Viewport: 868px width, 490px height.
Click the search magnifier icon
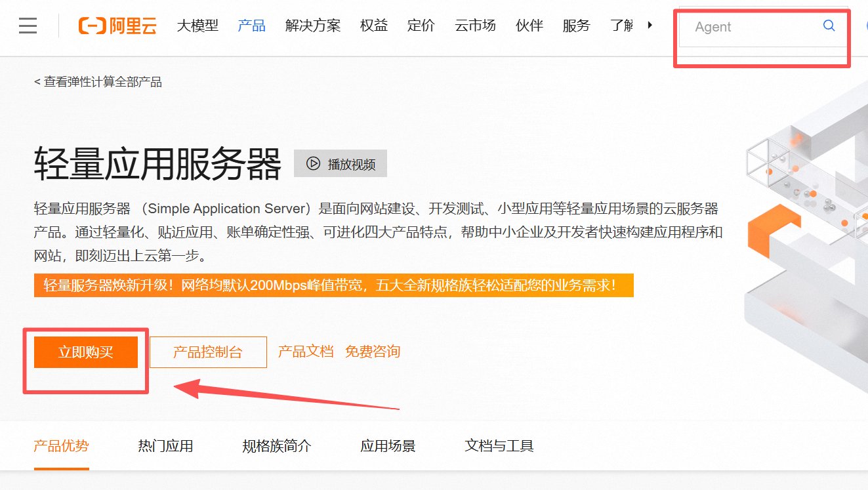click(829, 26)
